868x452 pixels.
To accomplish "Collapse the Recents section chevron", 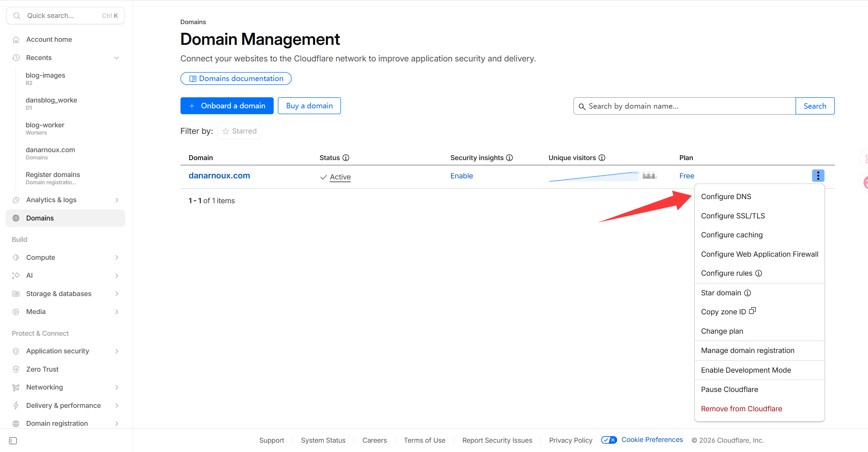I will (117, 58).
